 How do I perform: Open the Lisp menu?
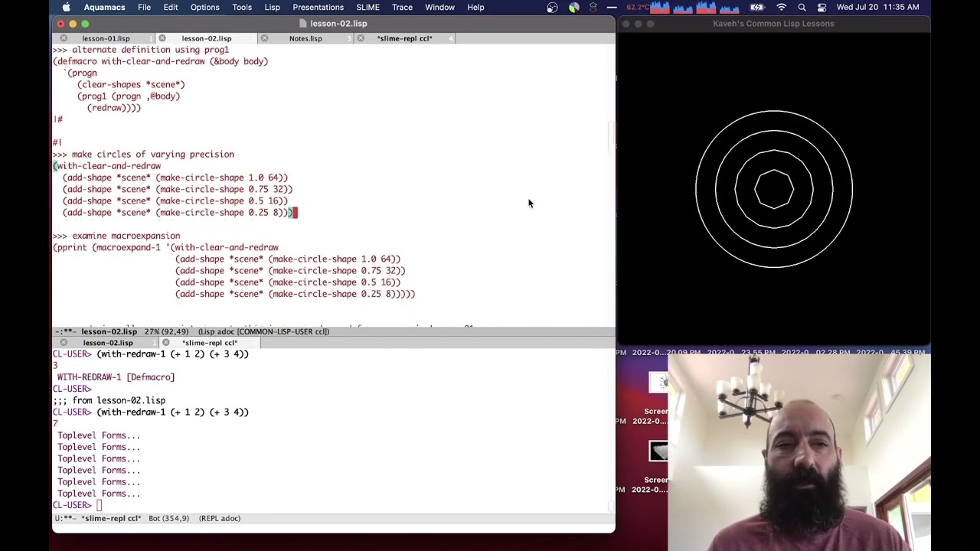click(272, 8)
